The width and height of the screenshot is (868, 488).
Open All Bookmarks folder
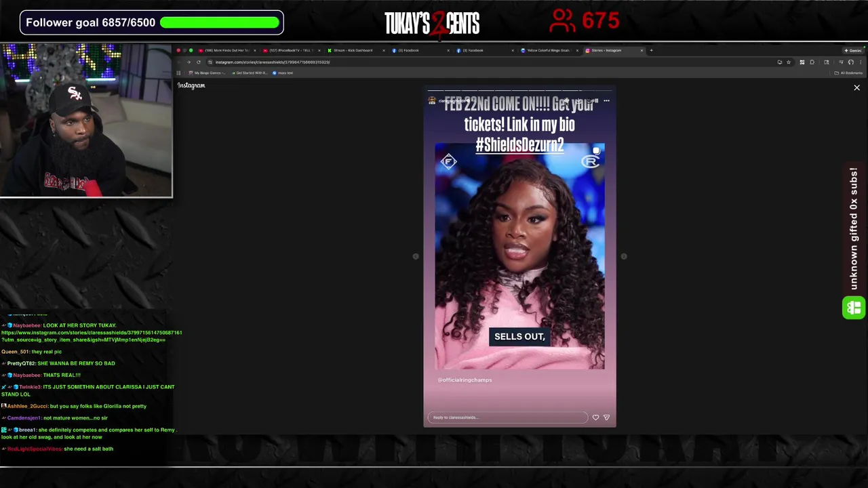(849, 73)
